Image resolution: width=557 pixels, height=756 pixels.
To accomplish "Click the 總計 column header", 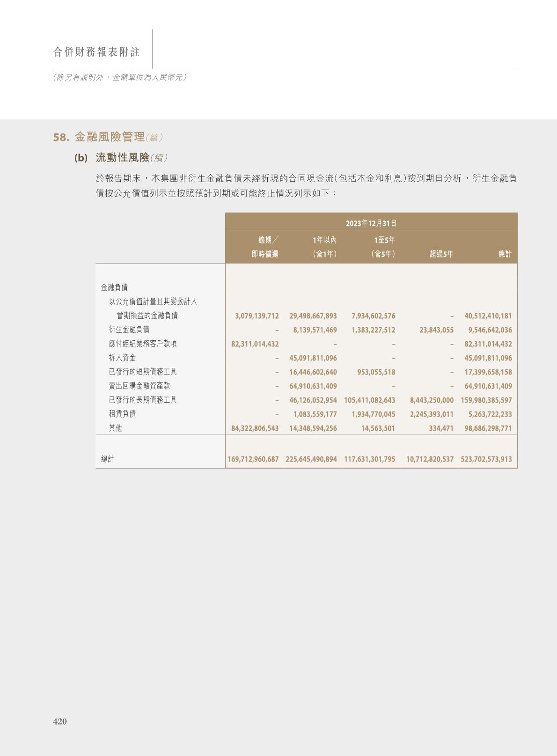I will coord(505,254).
